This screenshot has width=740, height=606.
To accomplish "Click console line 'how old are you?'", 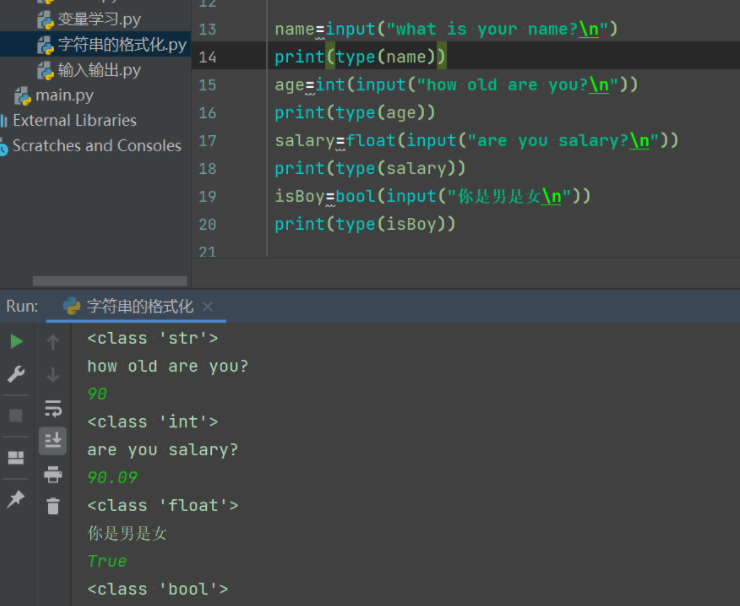I will [168, 366].
